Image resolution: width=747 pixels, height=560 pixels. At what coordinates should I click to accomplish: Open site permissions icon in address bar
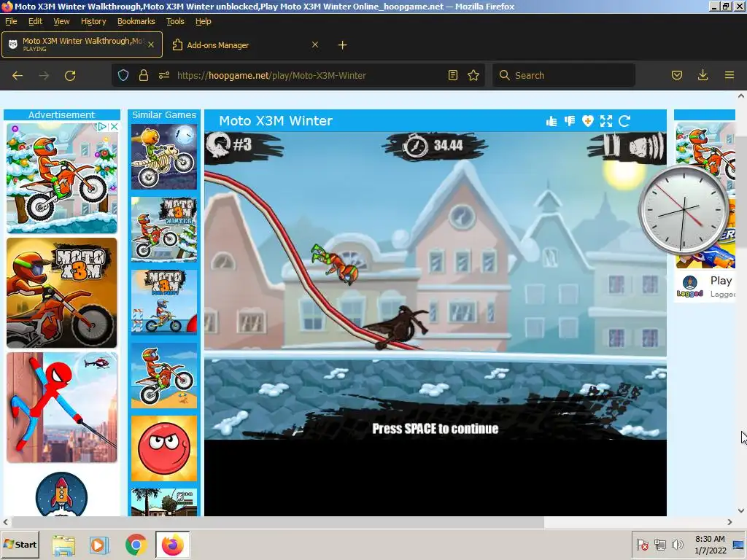pyautogui.click(x=164, y=75)
